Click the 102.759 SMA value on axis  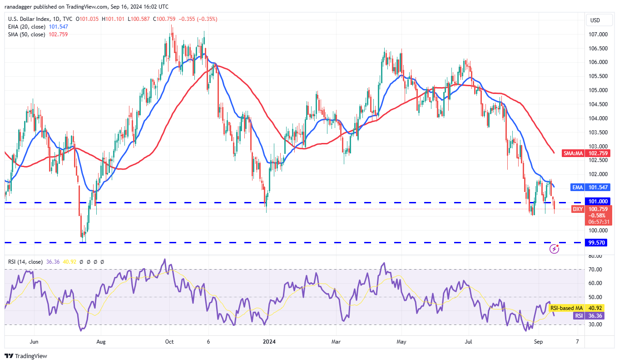pos(597,153)
